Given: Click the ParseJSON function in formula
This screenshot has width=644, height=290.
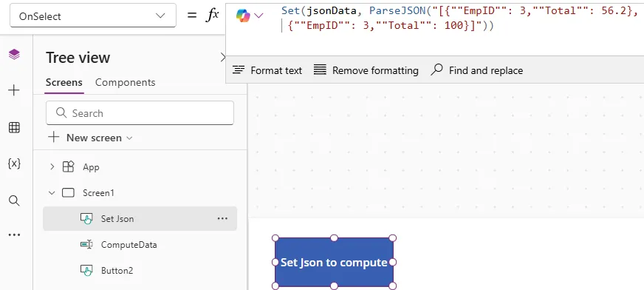Looking at the screenshot, I should tap(397, 10).
